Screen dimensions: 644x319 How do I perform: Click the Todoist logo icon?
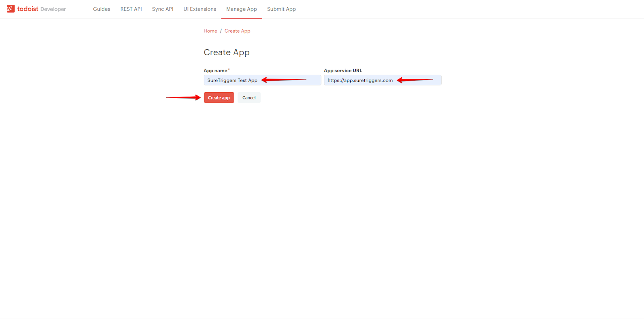tap(10, 9)
